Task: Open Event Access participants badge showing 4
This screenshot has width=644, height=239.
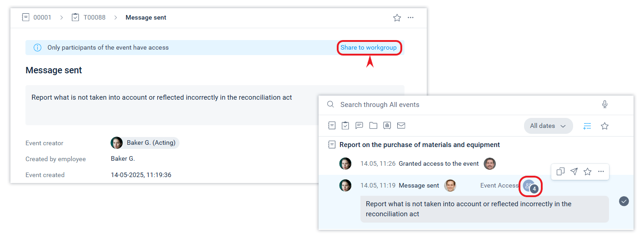Action: [x=530, y=186]
